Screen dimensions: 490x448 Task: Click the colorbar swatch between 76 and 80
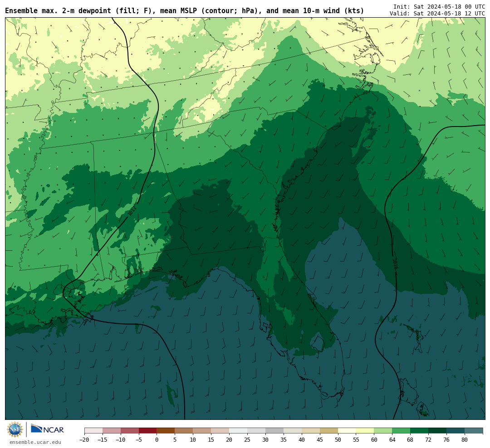click(x=456, y=431)
